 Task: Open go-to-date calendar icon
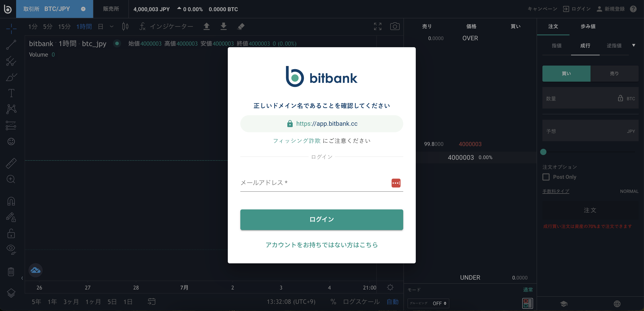151,302
